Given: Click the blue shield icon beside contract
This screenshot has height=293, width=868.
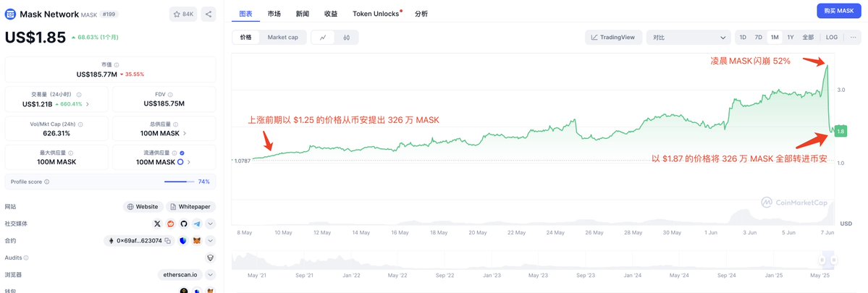Looking at the screenshot, I should coord(184,241).
